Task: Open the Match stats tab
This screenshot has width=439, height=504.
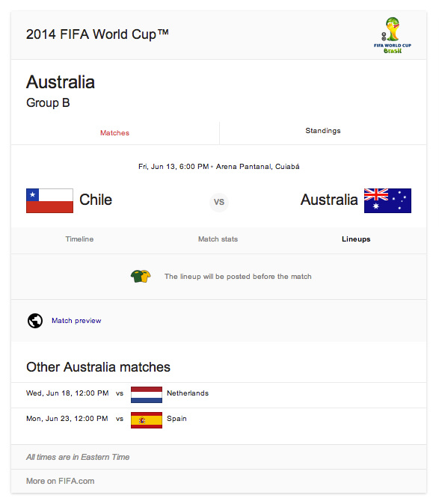Action: click(218, 239)
